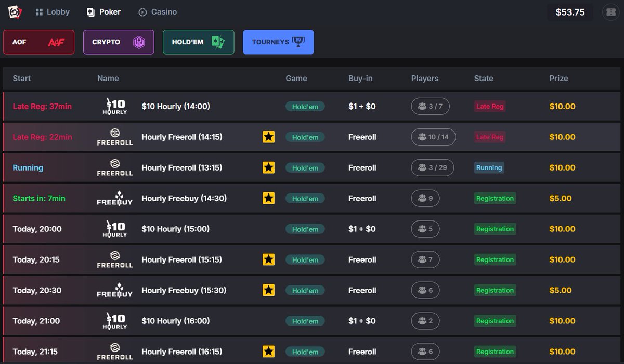The width and height of the screenshot is (624, 364).
Task: Click the Freebuy logo for the 14:30 tourney
Action: point(115,198)
